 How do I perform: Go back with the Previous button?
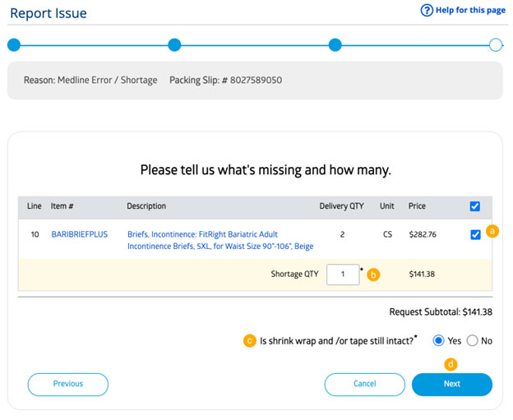(x=68, y=385)
